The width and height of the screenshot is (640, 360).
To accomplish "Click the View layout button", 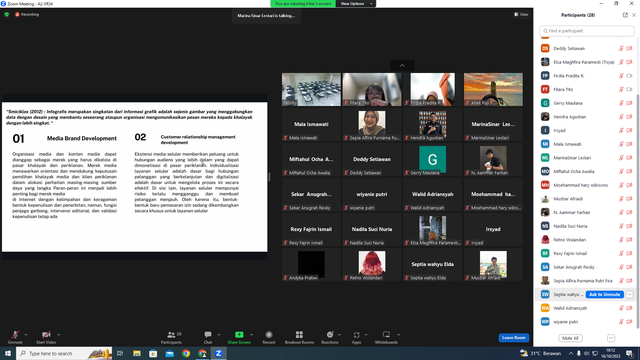I will tap(521, 14).
